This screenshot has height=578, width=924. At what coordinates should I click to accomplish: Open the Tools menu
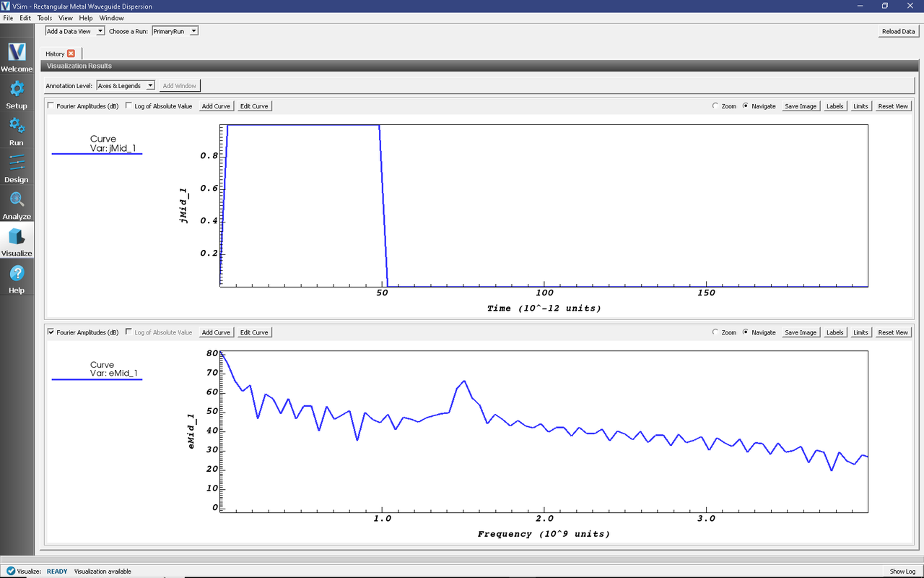tap(44, 17)
